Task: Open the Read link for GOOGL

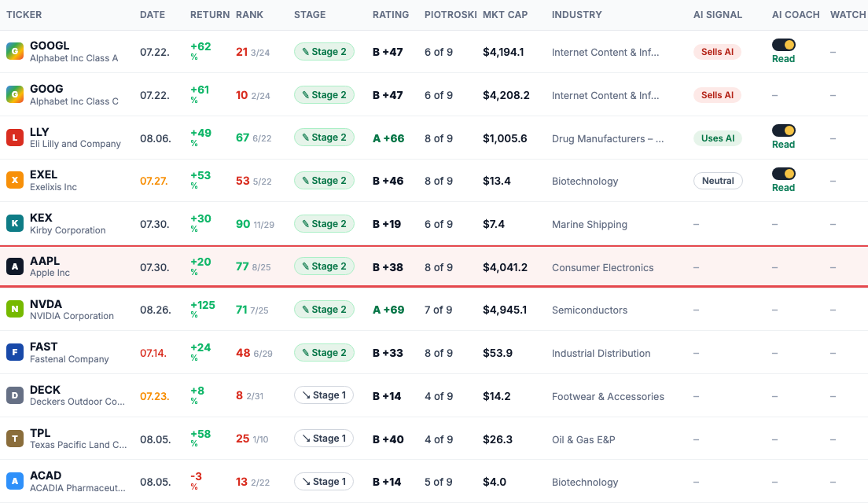Action: 783,59
